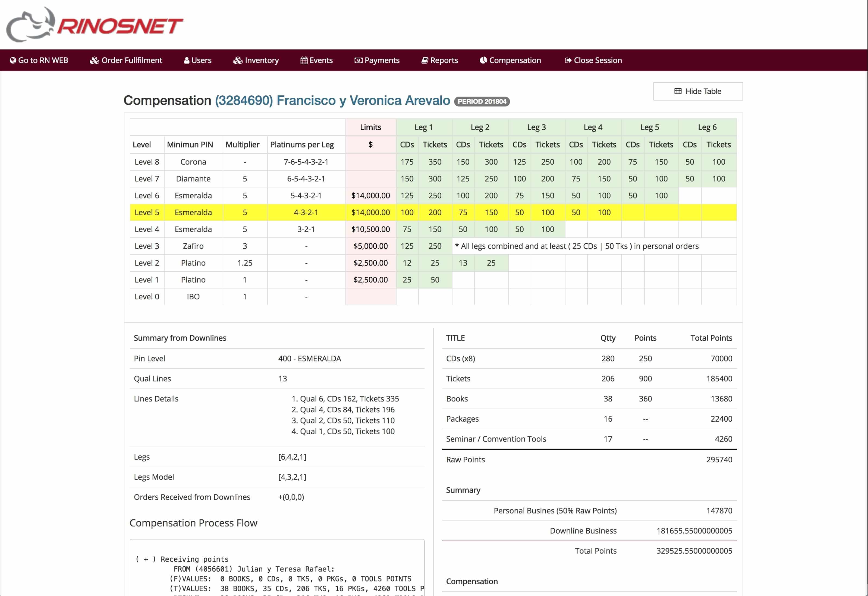Click the Total Points 329525.55 value
Image resolution: width=868 pixels, height=596 pixels.
[694, 551]
